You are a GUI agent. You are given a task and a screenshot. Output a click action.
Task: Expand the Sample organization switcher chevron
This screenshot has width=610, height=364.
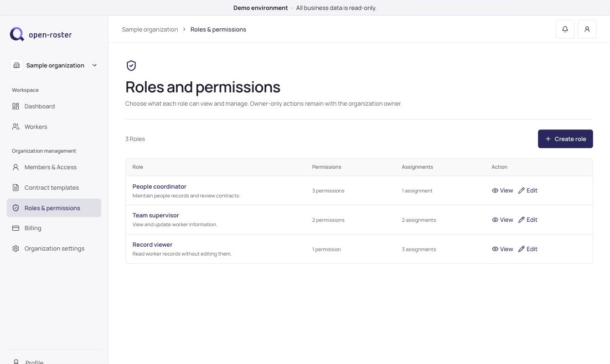click(x=94, y=65)
